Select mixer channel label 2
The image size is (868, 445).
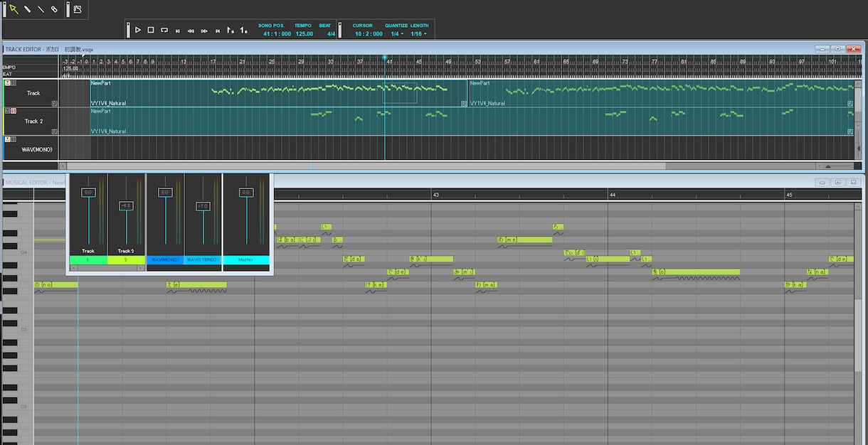click(126, 260)
